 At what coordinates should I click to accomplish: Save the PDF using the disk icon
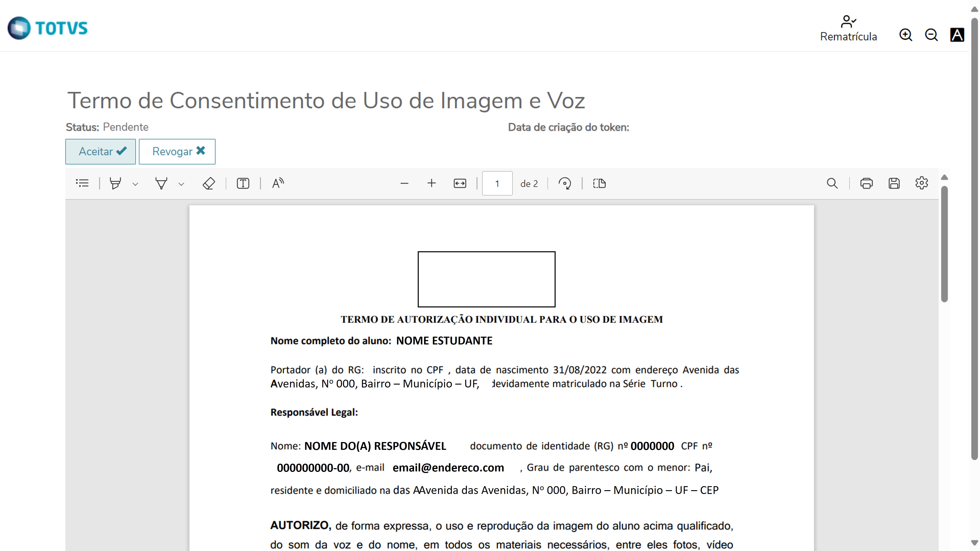pyautogui.click(x=894, y=183)
